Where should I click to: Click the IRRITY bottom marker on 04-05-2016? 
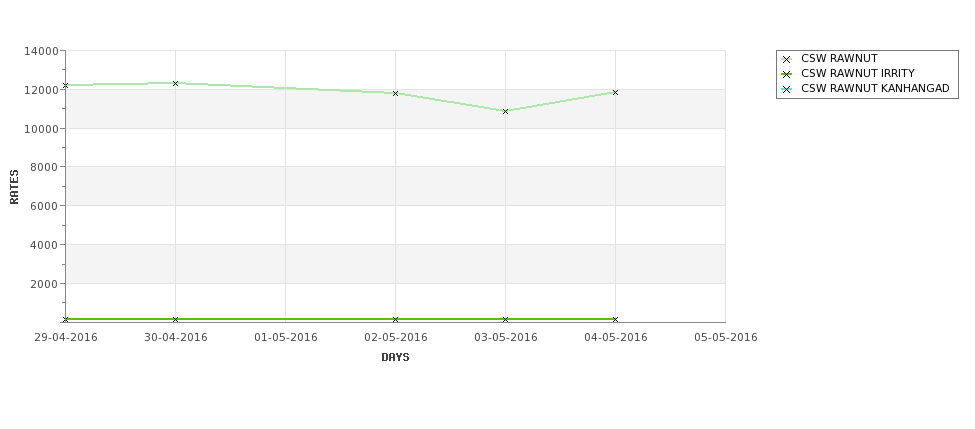point(616,320)
